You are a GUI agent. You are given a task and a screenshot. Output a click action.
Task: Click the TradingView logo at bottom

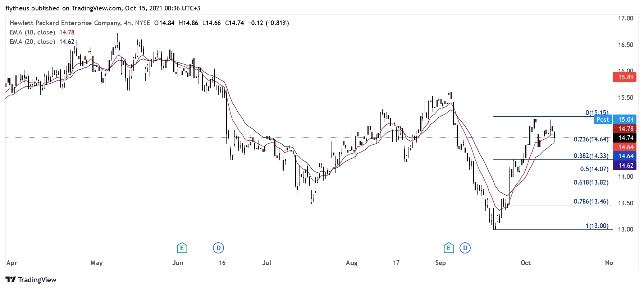(x=31, y=280)
